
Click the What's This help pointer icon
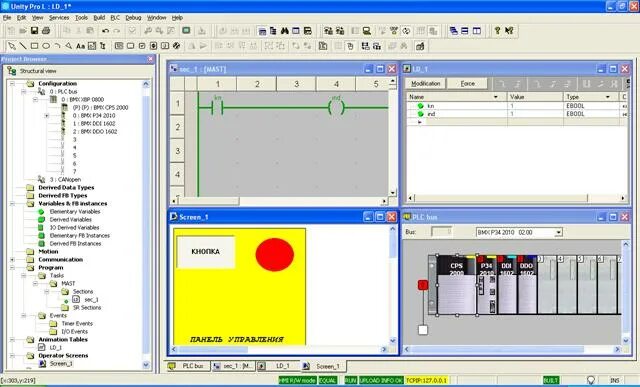tap(509, 31)
